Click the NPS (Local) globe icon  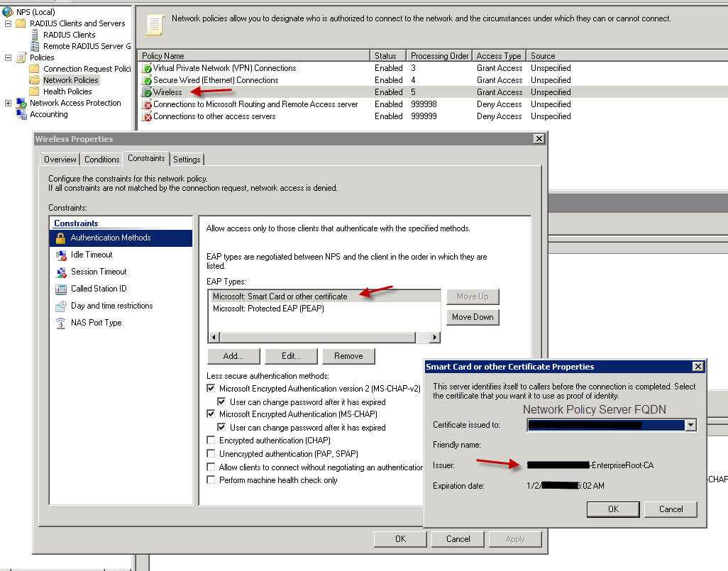(x=8, y=11)
